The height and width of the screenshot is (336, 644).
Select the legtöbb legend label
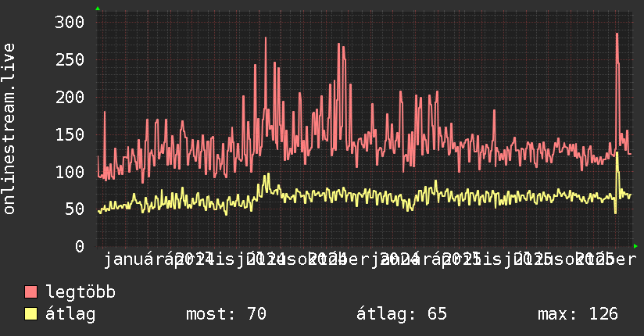click(x=80, y=292)
